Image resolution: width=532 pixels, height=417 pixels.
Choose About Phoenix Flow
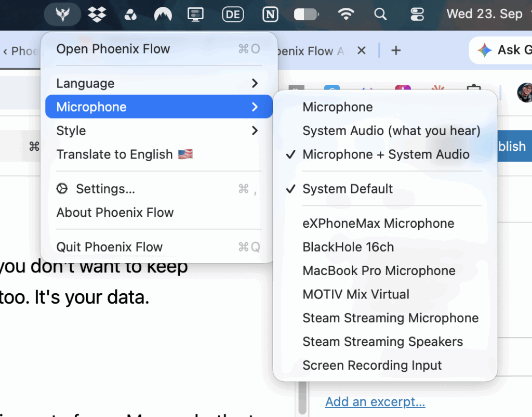point(159,212)
